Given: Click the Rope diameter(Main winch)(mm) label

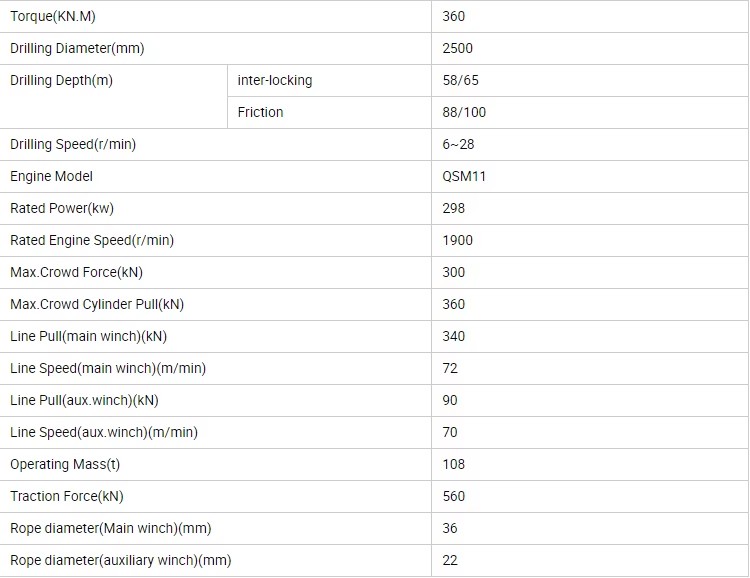Looking at the screenshot, I should tap(110, 528).
